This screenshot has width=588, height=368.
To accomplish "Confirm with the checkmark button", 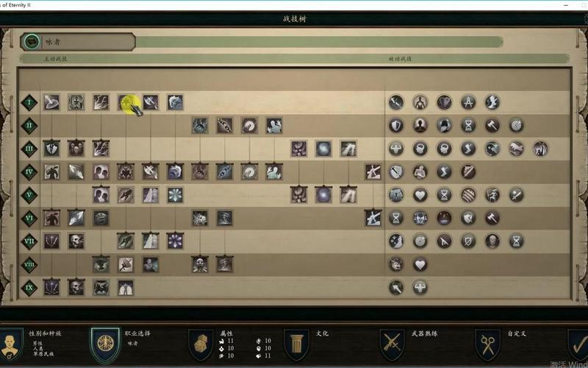I will click(578, 344).
